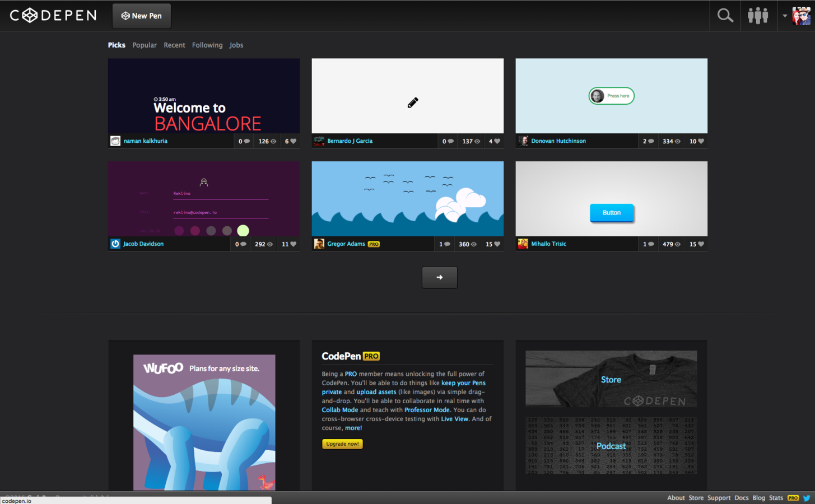Open the Press here pen thumbnail

point(612,96)
